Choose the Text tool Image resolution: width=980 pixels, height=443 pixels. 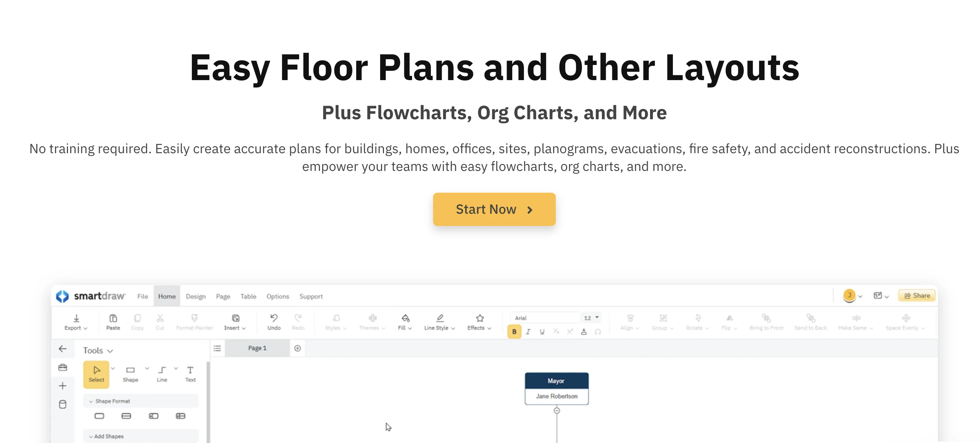coord(190,374)
